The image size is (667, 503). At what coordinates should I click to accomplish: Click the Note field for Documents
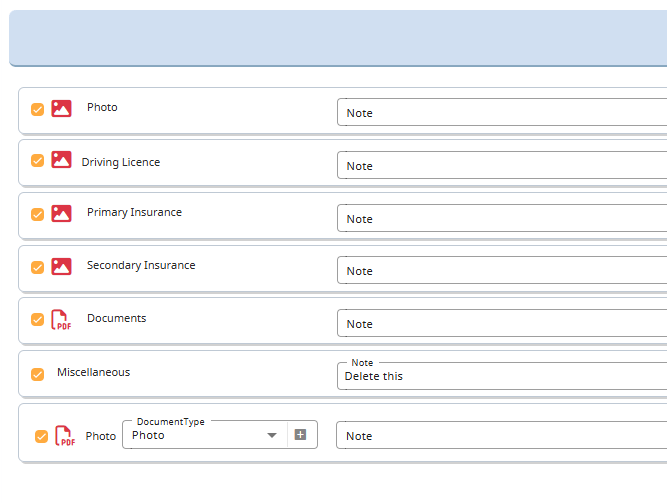502,324
